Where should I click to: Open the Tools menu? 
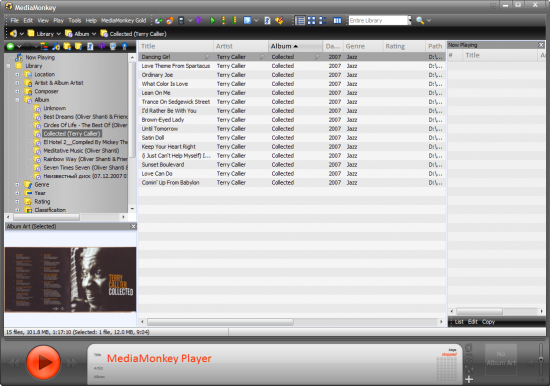coord(74,21)
